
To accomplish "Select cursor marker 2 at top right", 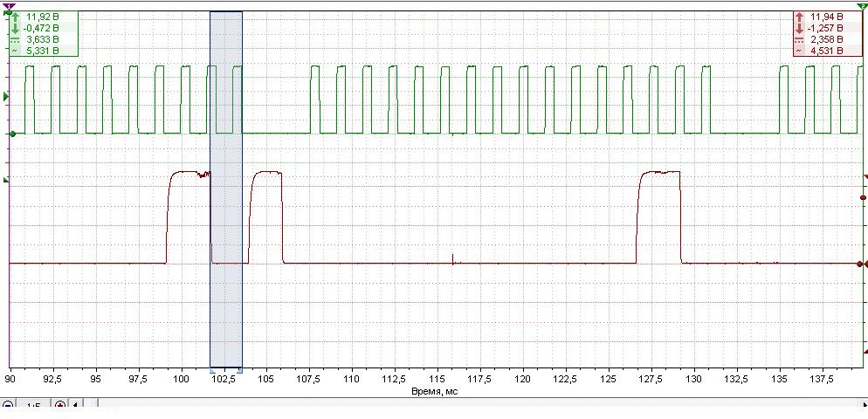I will tap(863, 5).
